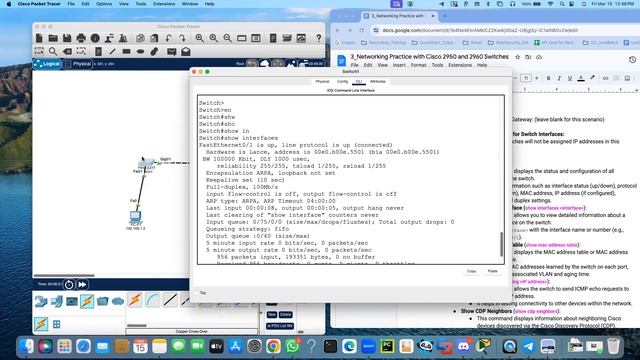640x360 pixels.
Task: Click Print icon in Packet Tracer toolbar
Action: pyautogui.click(x=81, y=38)
